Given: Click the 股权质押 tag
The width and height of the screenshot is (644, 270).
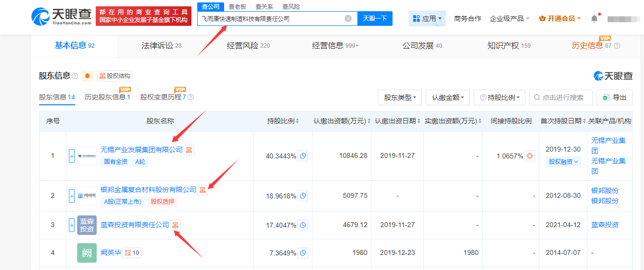Looking at the screenshot, I should [163, 201].
